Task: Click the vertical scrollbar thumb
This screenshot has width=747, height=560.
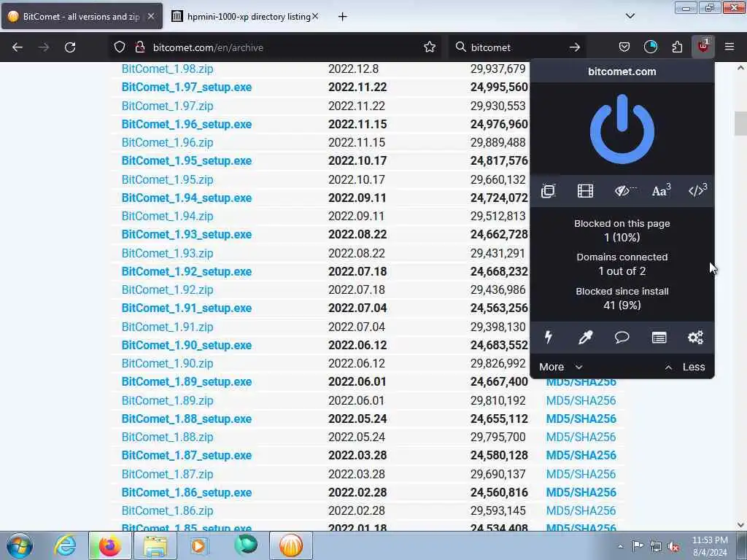Action: point(740,122)
